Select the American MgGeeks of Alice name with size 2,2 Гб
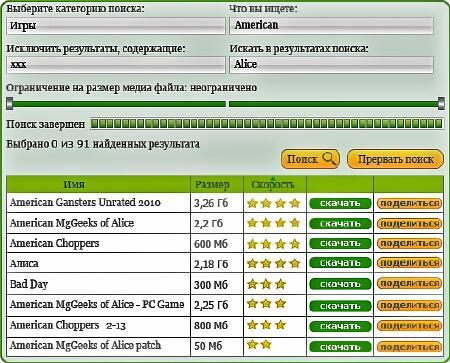Viewport: 450px width, 363px height. click(x=72, y=223)
